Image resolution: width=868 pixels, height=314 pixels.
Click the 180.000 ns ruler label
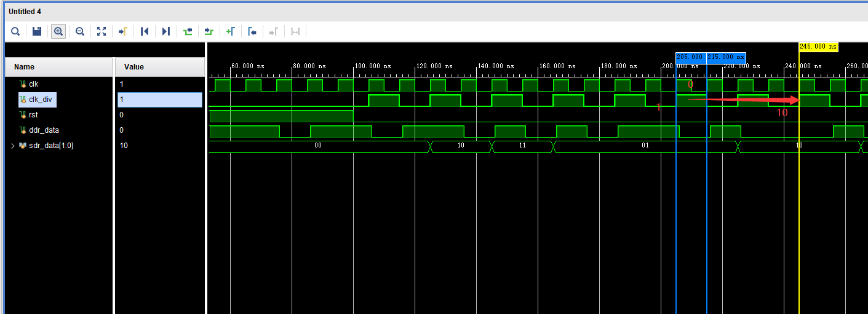click(619, 66)
